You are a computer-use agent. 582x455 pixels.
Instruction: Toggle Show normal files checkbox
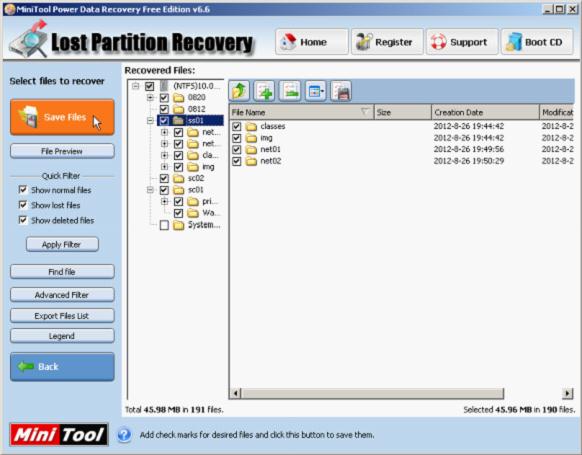23,190
